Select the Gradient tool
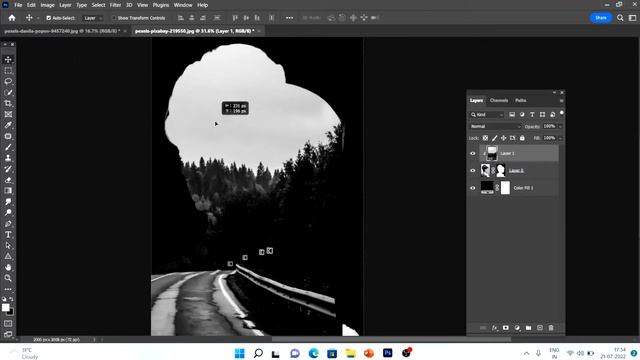 8,191
